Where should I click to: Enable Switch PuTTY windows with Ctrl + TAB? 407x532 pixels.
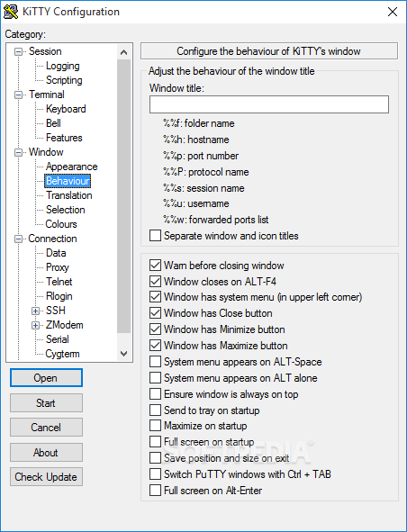(x=240, y=474)
